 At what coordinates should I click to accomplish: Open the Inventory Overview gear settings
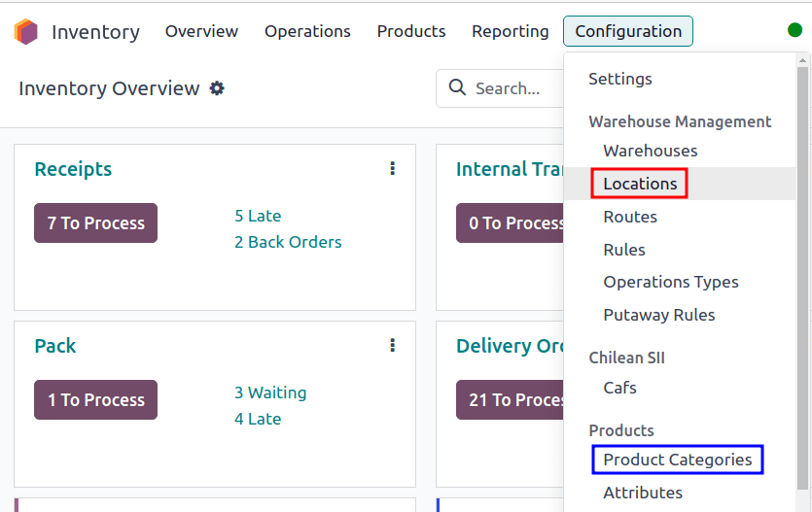[217, 88]
